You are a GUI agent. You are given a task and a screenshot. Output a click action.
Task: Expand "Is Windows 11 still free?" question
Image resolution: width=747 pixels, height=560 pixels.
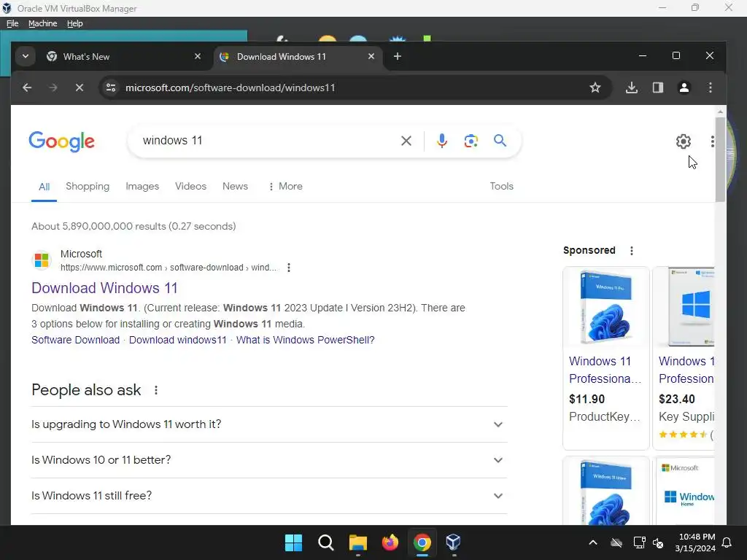(x=269, y=496)
